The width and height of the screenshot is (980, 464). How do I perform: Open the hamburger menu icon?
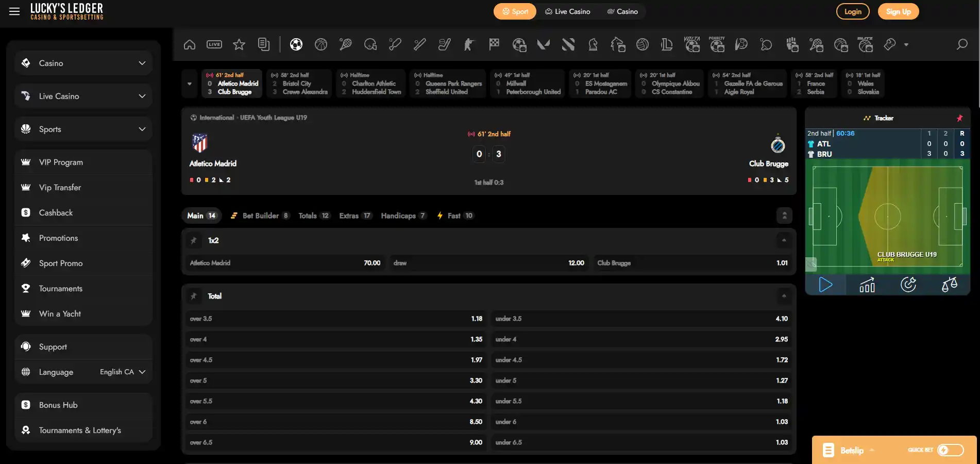click(14, 11)
